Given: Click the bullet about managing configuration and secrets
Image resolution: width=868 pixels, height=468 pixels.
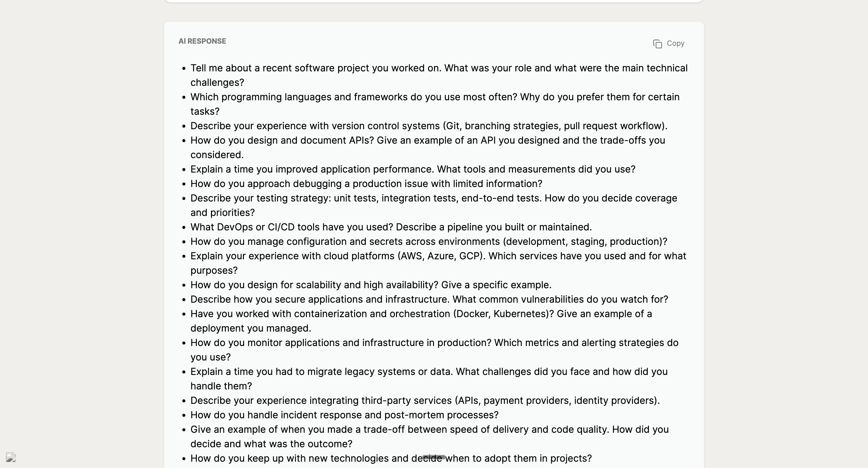Looking at the screenshot, I should [428, 242].
